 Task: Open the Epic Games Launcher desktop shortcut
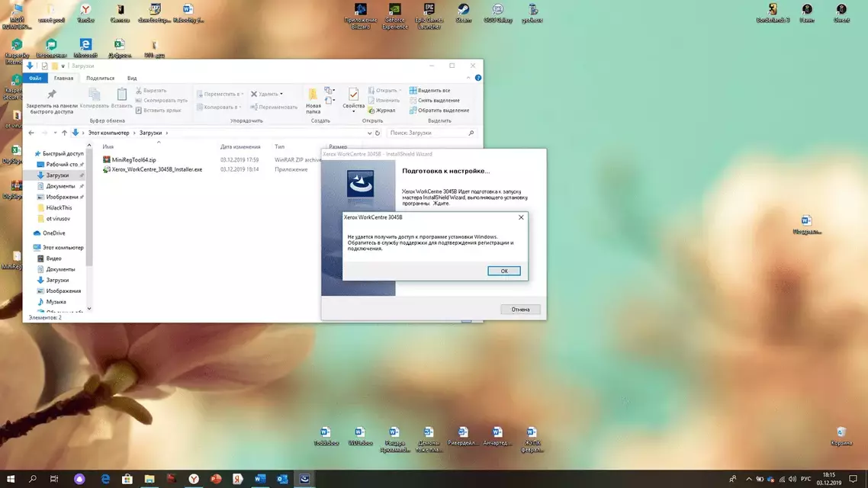point(429,15)
